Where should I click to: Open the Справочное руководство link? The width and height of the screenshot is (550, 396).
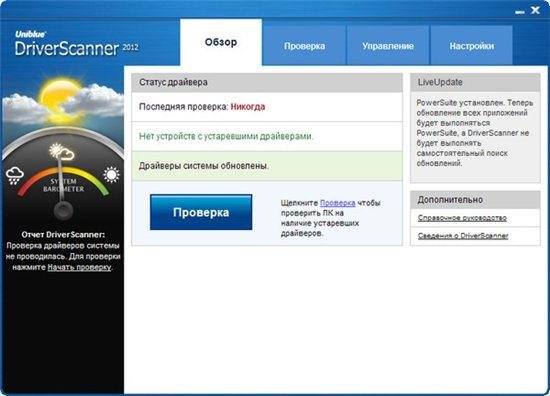coord(462,218)
